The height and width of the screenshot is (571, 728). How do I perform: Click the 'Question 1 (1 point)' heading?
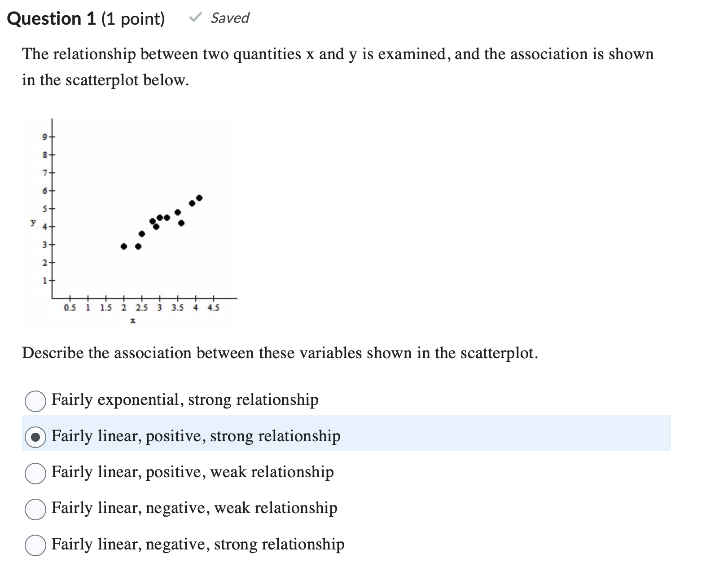(85, 18)
